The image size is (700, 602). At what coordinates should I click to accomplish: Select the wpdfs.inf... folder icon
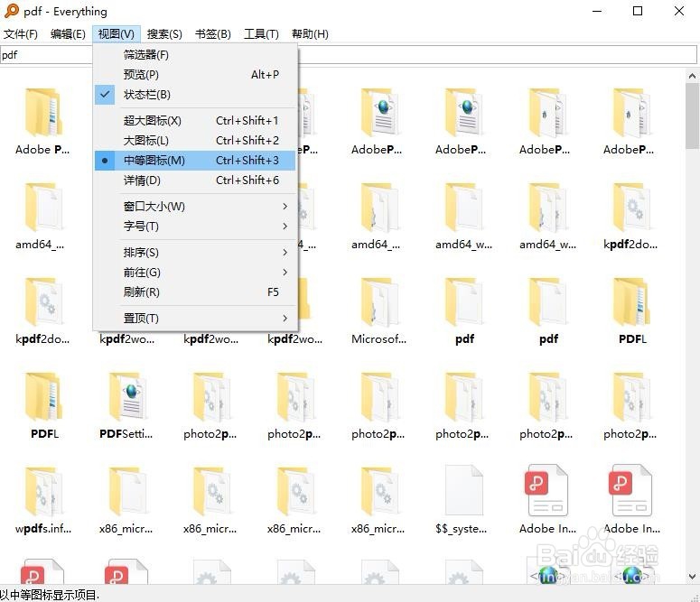42,491
